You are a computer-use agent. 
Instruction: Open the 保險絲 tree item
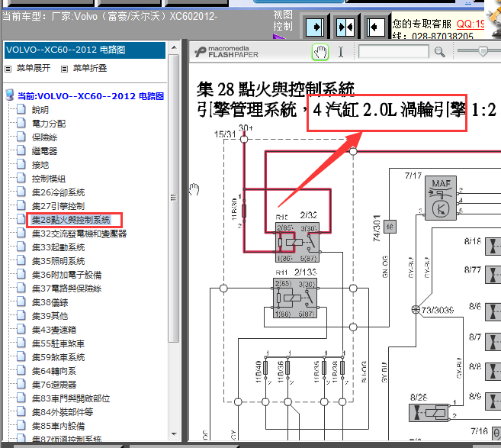[x=44, y=137]
